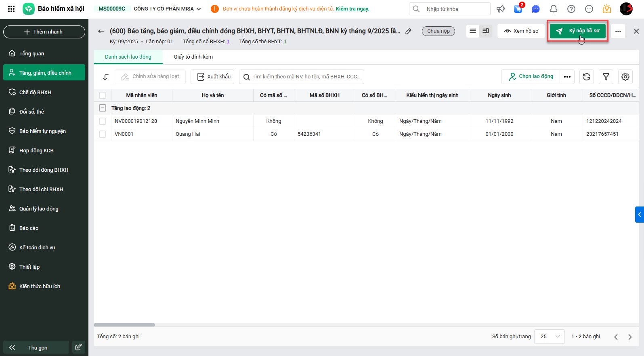The width and height of the screenshot is (644, 356).
Task: Open the filter funnel icon
Action: (606, 77)
